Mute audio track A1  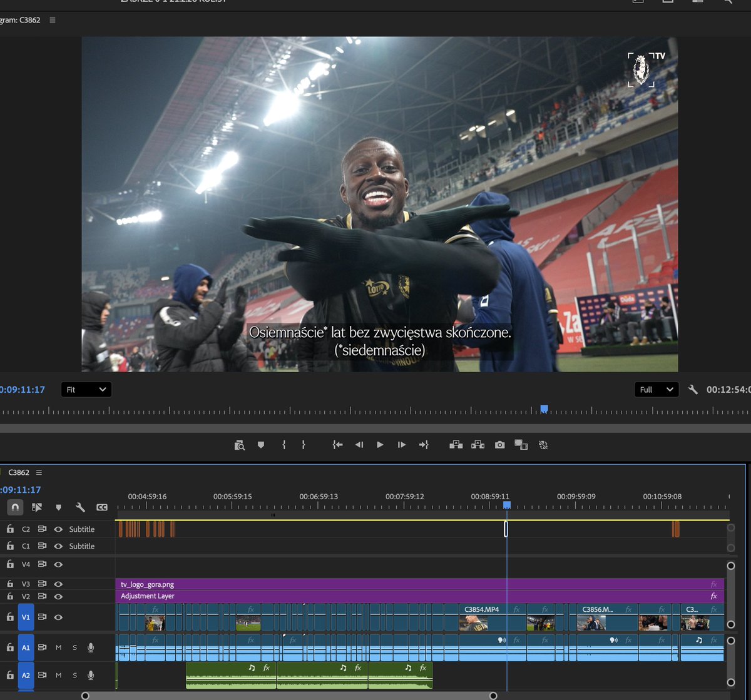click(x=59, y=647)
